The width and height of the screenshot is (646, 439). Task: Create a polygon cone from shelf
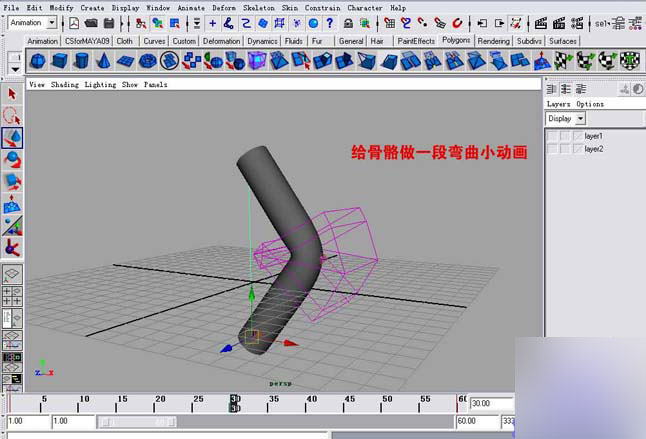(104, 61)
